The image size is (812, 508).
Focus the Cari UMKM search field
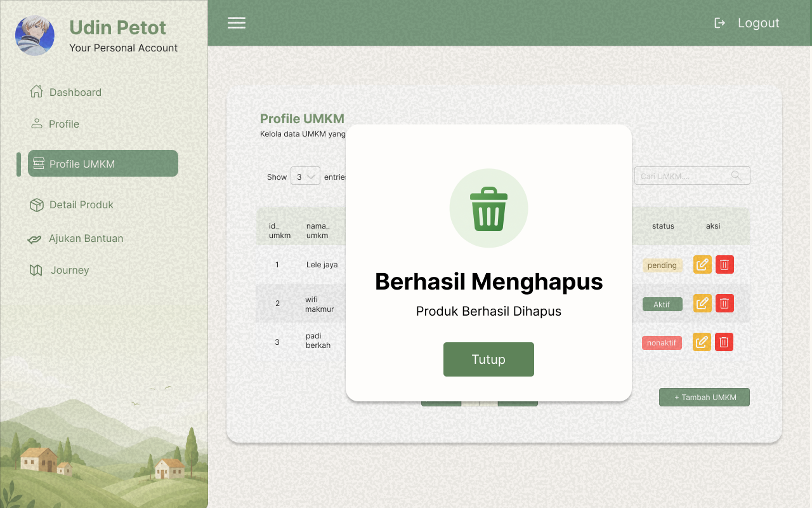692,176
